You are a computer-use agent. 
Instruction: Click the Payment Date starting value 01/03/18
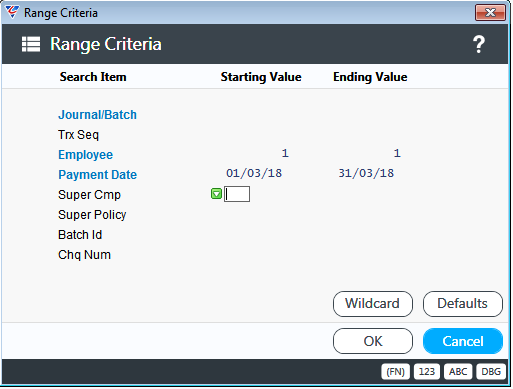[254, 173]
